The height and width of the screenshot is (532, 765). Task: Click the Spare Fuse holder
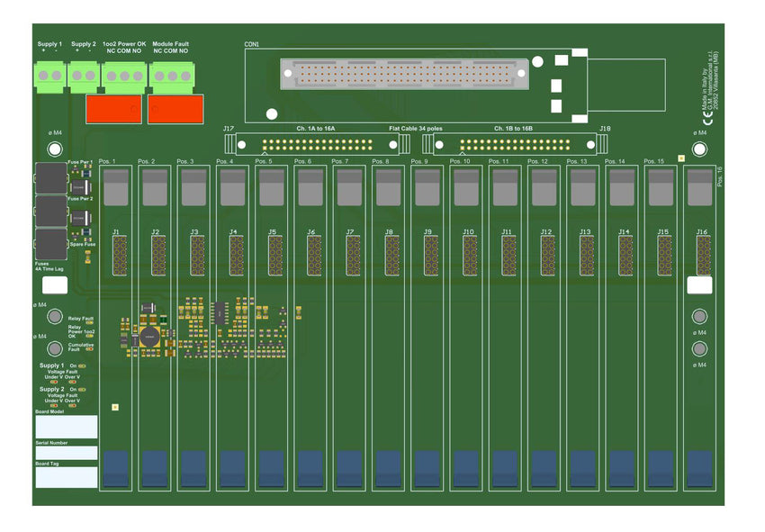point(51,243)
